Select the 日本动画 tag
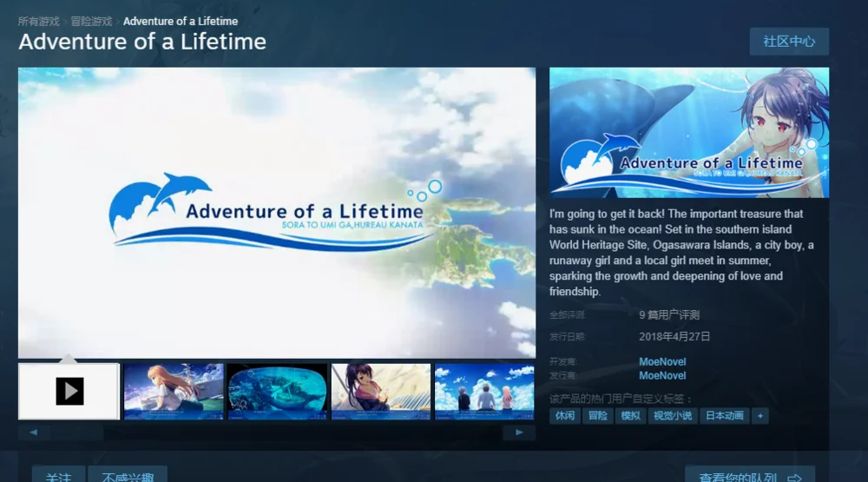The height and width of the screenshot is (482, 868). (x=724, y=416)
